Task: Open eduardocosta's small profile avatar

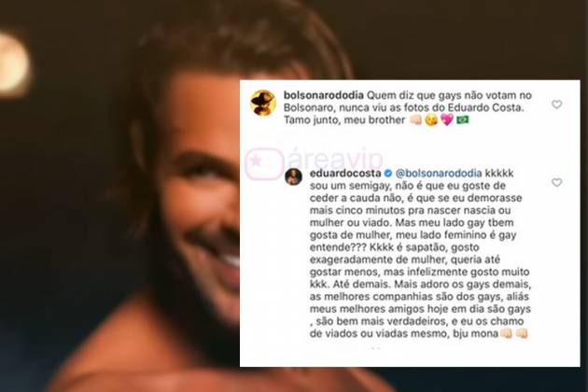Action: 293,176
